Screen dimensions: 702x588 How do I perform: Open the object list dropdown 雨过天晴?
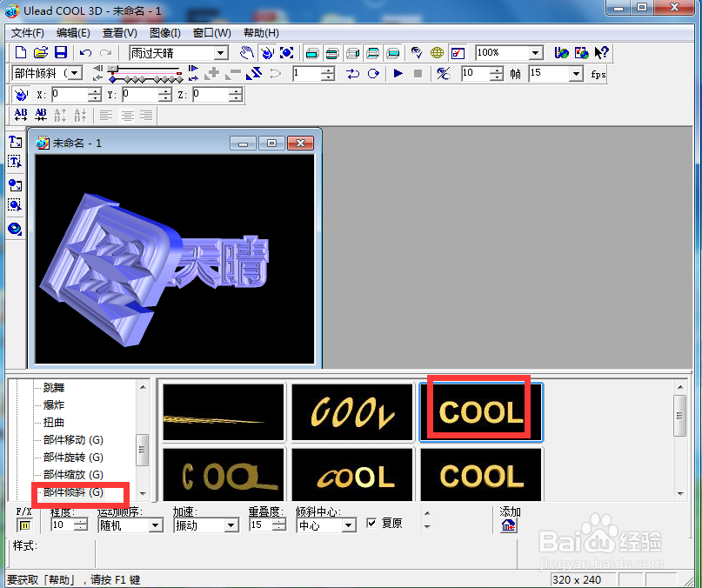pos(220,53)
